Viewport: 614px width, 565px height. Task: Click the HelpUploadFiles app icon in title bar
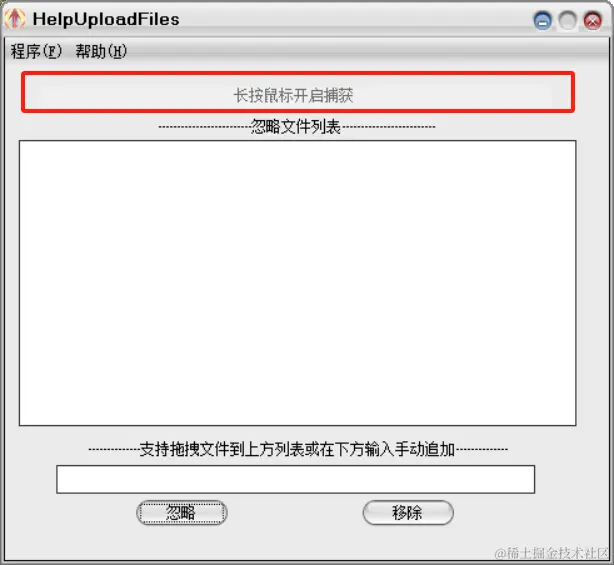(15, 18)
